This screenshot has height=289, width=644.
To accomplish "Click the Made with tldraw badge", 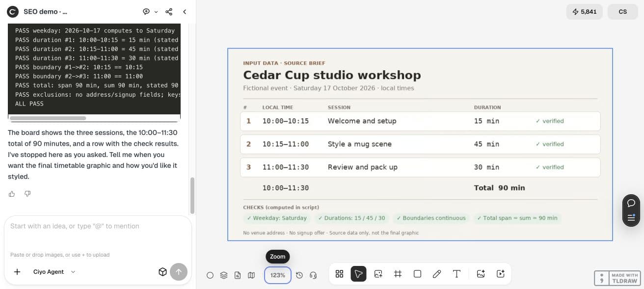I will [617, 278].
